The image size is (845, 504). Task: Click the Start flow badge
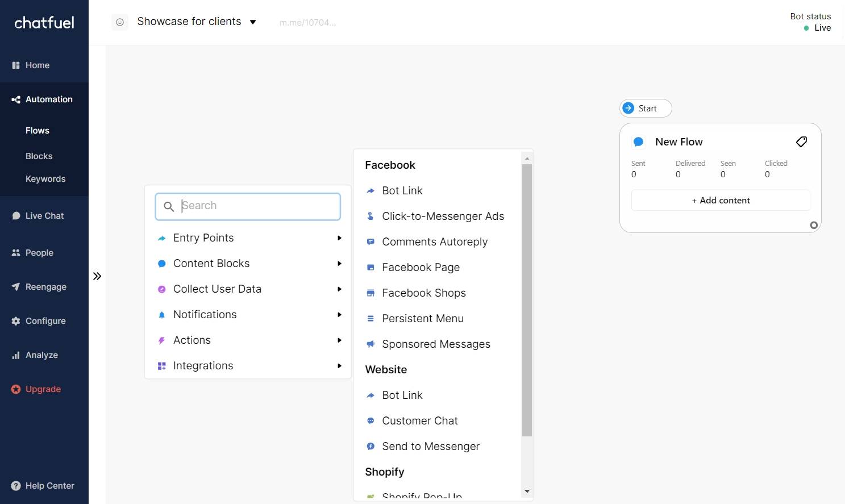[646, 109]
